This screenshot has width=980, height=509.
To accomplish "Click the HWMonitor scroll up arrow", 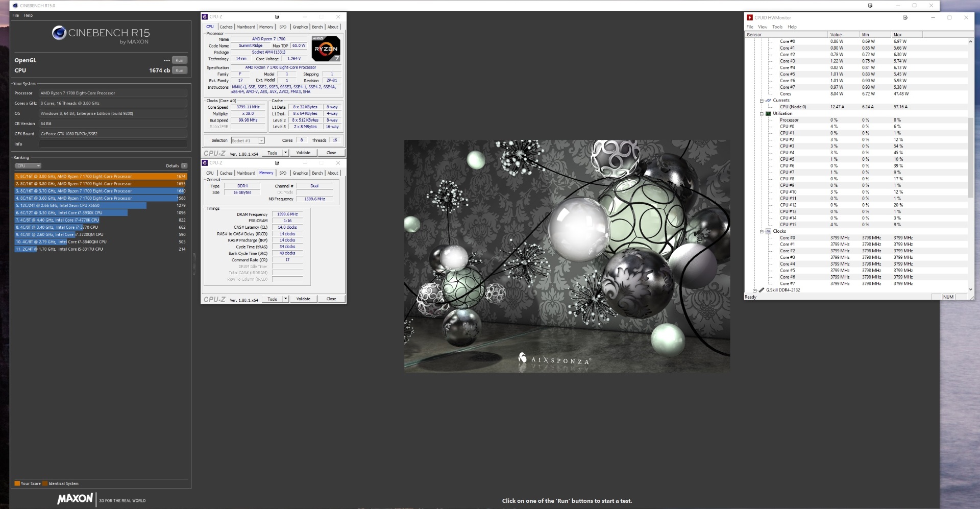I will [970, 41].
